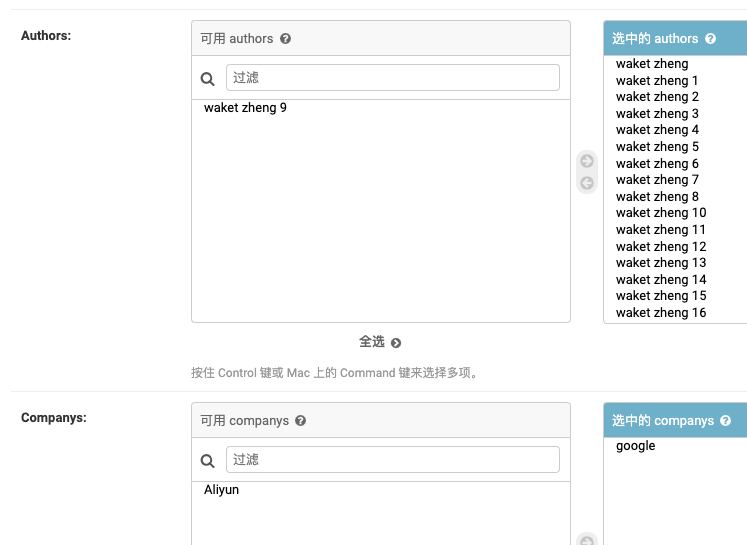
Task: Click the companys filter search magnifier icon
Action: pos(208,461)
